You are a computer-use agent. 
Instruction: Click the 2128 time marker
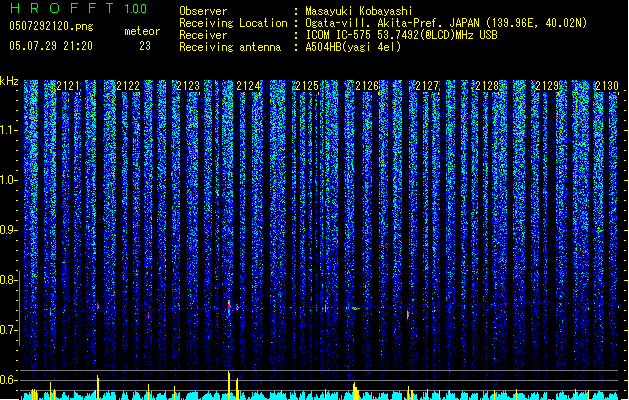click(487, 86)
